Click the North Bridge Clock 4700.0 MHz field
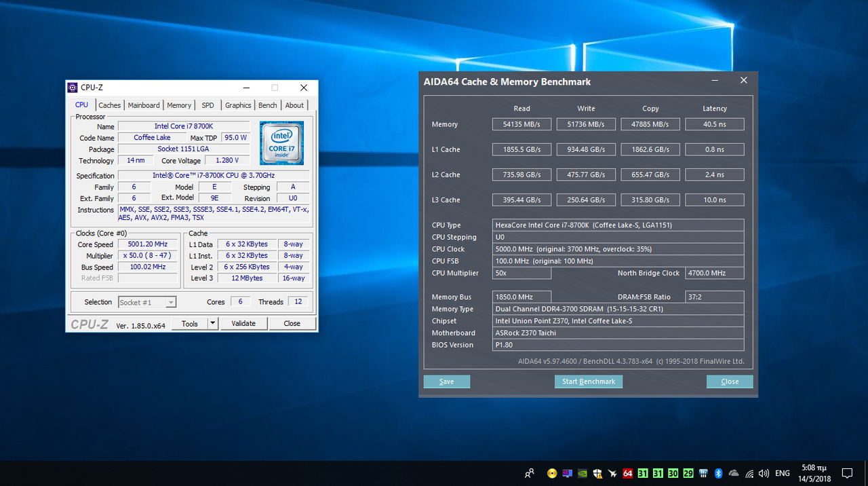 715,273
